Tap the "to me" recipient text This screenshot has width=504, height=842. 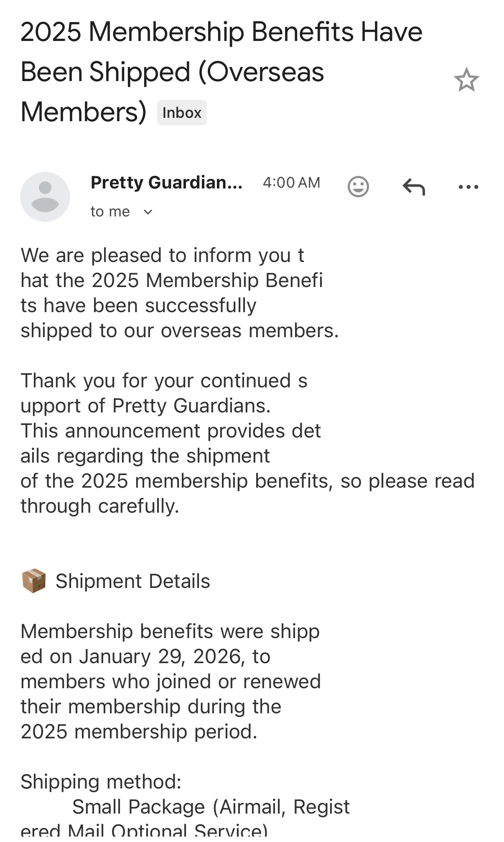110,211
